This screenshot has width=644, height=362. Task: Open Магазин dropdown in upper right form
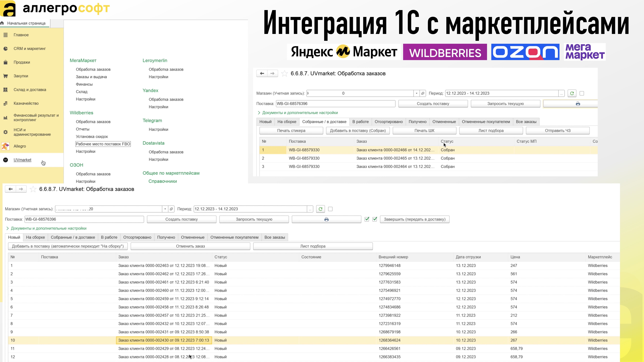[416, 93]
